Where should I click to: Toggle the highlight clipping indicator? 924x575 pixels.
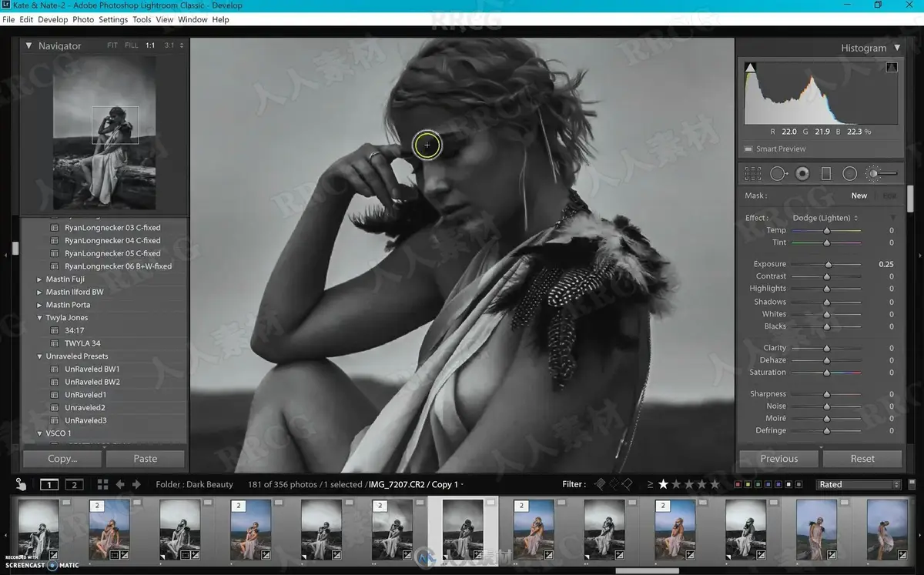point(892,68)
